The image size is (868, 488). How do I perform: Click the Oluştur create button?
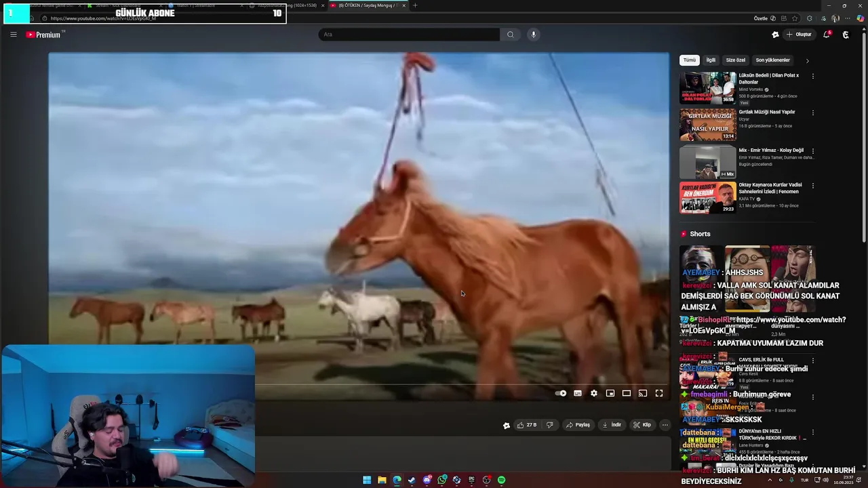click(x=799, y=35)
